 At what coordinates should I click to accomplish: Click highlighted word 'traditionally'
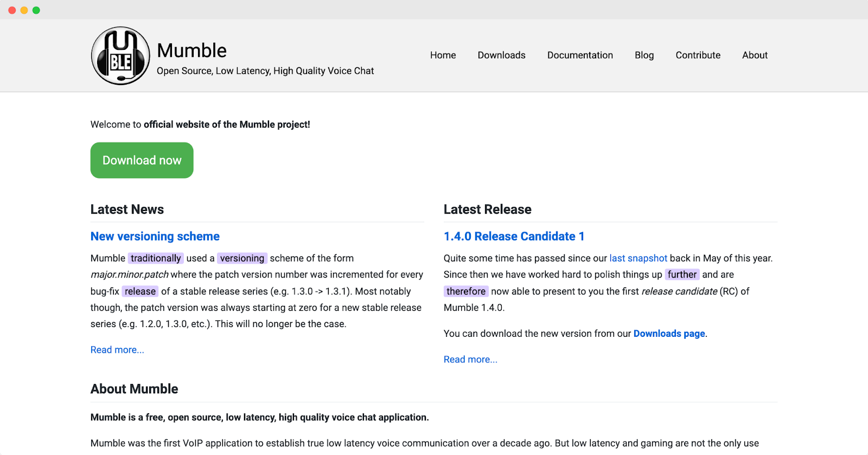(156, 258)
